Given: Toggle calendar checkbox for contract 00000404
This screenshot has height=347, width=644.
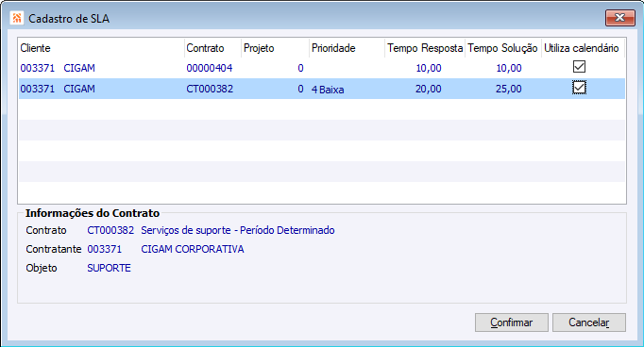Looking at the screenshot, I should [x=579, y=66].
